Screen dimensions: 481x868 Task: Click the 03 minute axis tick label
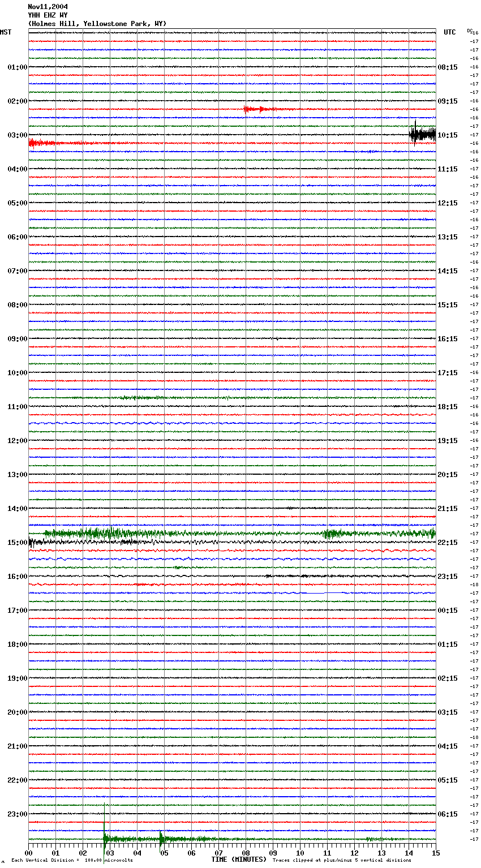(110, 853)
